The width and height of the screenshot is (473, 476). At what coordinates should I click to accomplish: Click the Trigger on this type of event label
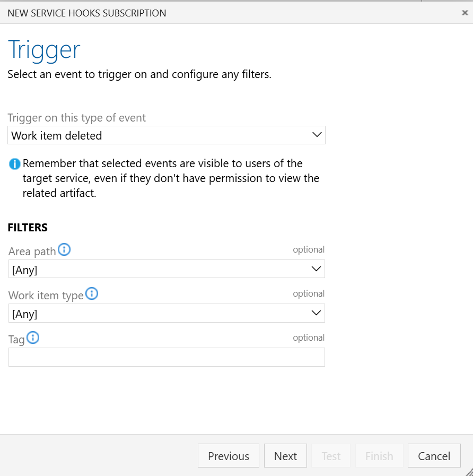(76, 118)
